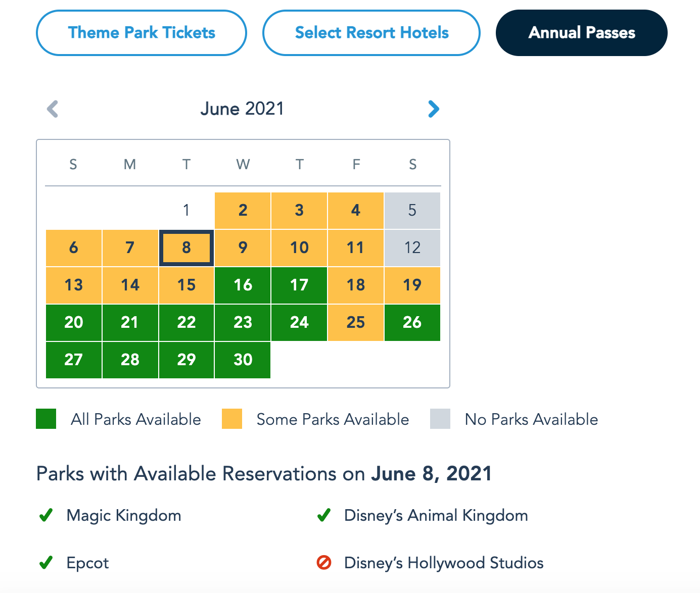Click the gray No Parks Available legend swatch
This screenshot has width=700, height=593.
coord(440,419)
